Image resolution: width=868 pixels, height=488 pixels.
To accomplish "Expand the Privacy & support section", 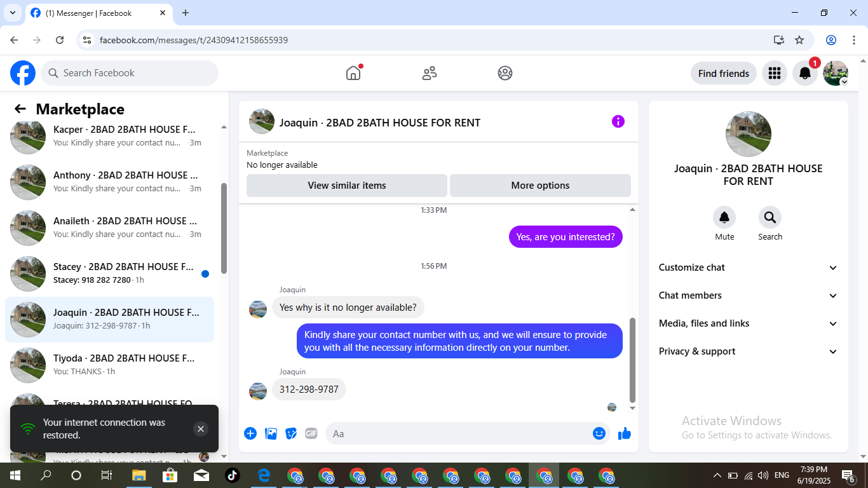I will coord(749,351).
